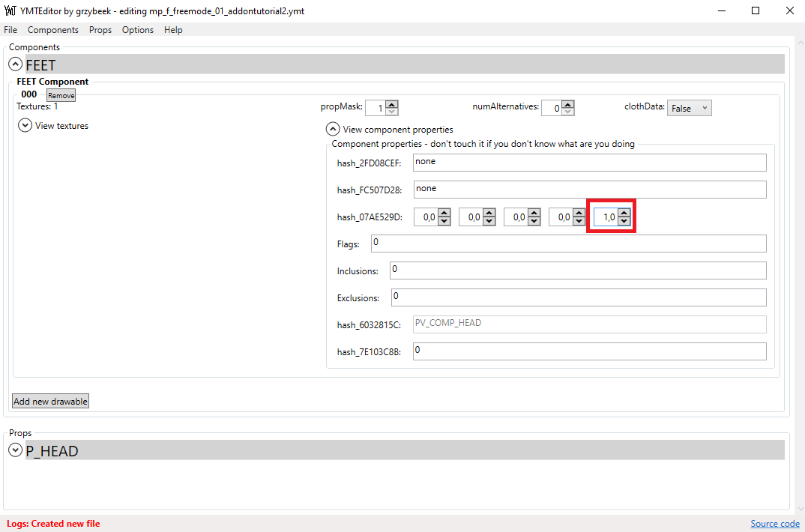Increase second hash_07AE529D value

(489, 213)
